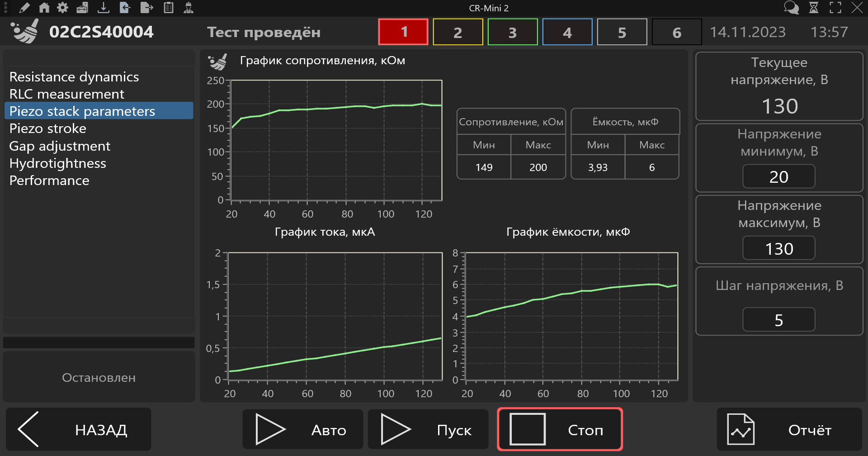The width and height of the screenshot is (868, 456).
Task: Select channel 4 blue tab
Action: [567, 32]
